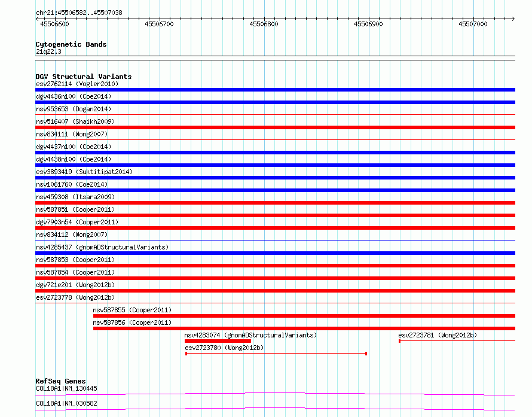Viewport: 532px width, 417px height.
Task: Open the DGV Structural Variants track title
Action: [x=84, y=77]
